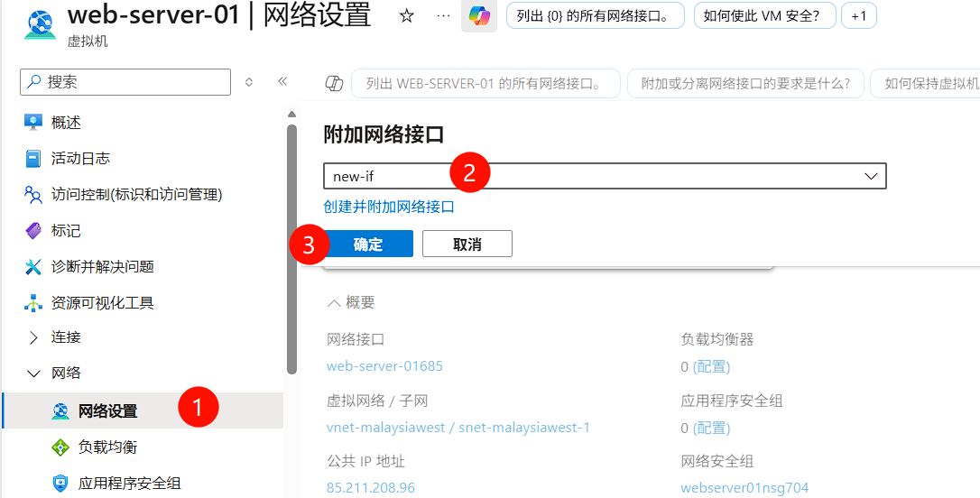Screen dimensions: 980x498
Task: Click 列出 WEB-SERVER-01 的所有网络接口 chip
Action: pyautogui.click(x=485, y=84)
